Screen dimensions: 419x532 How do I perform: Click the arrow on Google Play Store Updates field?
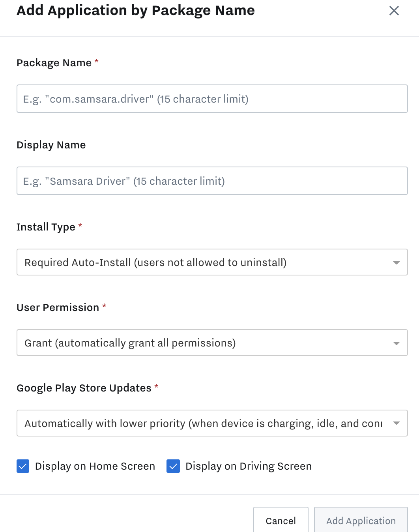click(x=396, y=423)
